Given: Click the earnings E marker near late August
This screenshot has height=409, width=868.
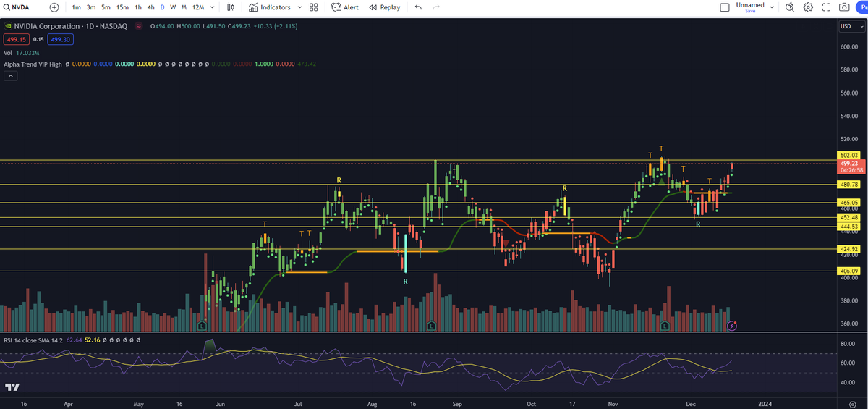Looking at the screenshot, I should pos(432,326).
